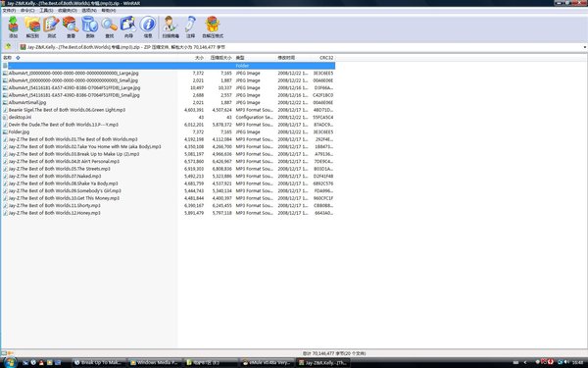Click the file icon beside desktop.ini
588x368 pixels.
point(5,117)
